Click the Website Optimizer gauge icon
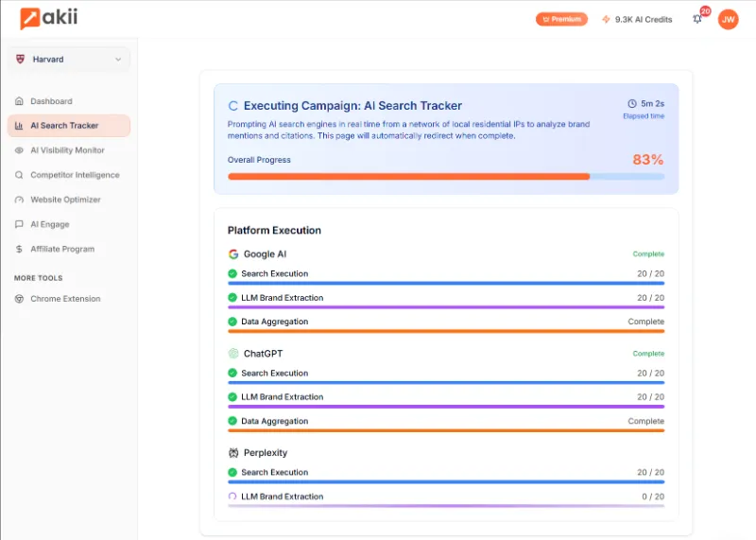 pos(19,200)
